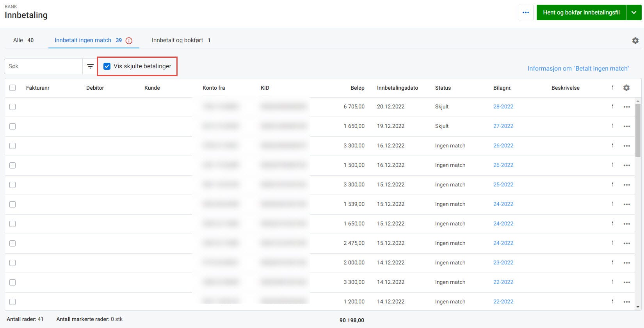Click the Kunde column header
Screen dimensions: 644x328
[x=152, y=88]
